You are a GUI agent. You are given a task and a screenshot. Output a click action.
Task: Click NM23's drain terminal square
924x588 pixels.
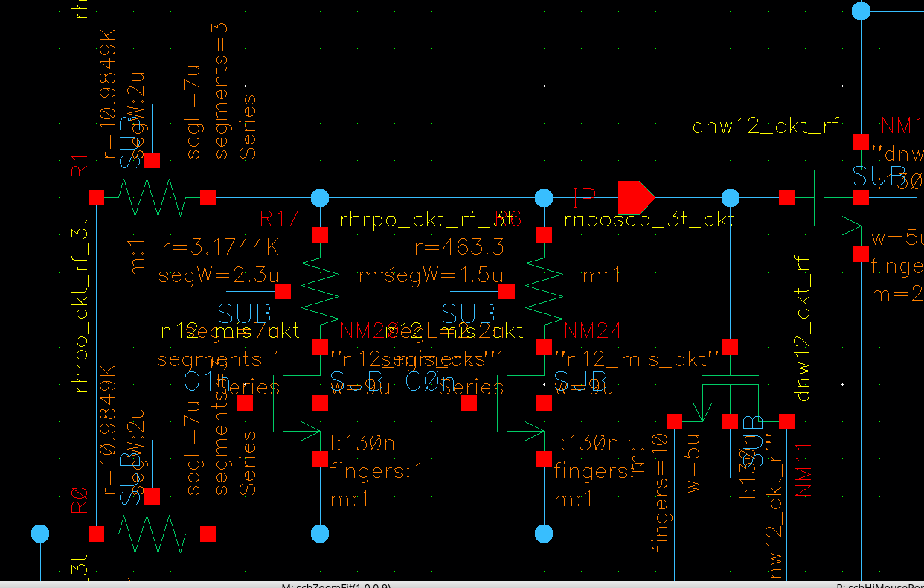320,347
